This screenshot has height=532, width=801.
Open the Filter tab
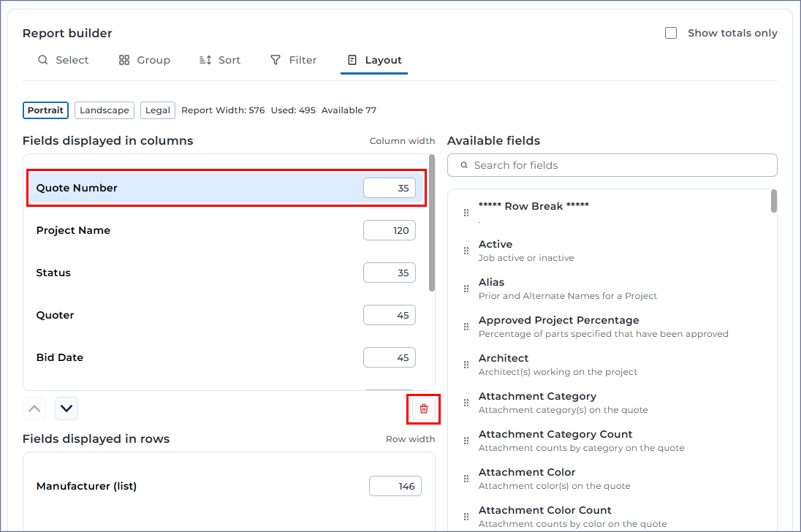click(293, 60)
